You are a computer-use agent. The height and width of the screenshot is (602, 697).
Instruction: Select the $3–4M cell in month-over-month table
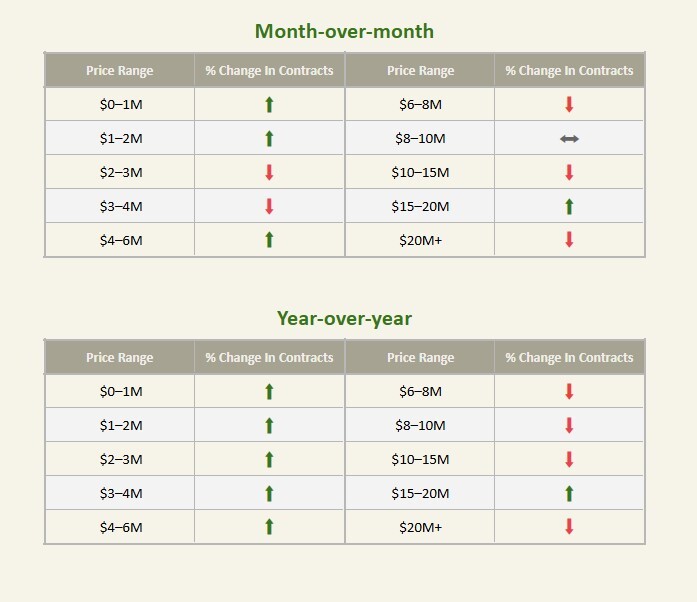pos(120,206)
